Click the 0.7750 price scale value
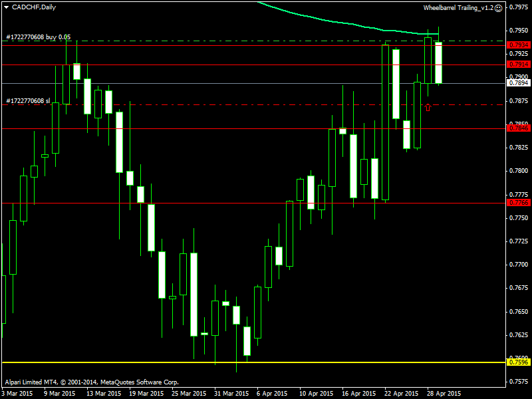The width and height of the screenshot is (532, 399). coord(519,218)
